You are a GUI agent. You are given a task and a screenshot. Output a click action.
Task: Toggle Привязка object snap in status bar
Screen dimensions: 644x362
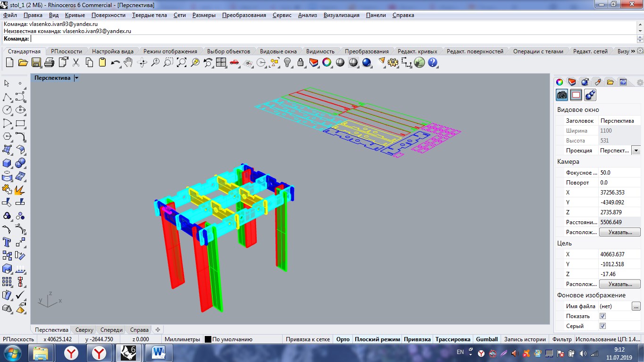coord(418,339)
